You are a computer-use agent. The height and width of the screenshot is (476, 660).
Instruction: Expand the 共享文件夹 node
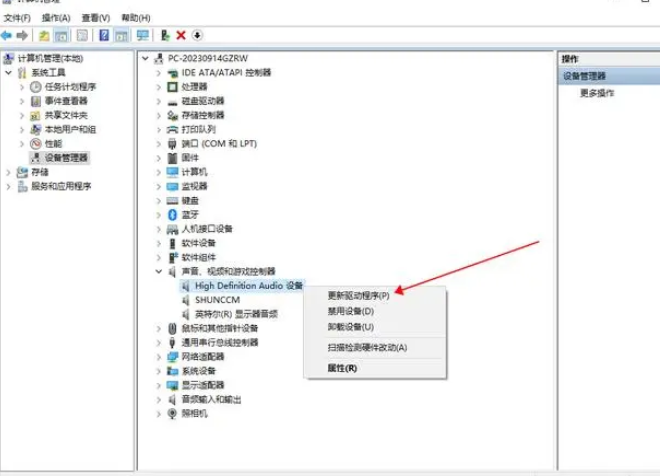pos(22,115)
